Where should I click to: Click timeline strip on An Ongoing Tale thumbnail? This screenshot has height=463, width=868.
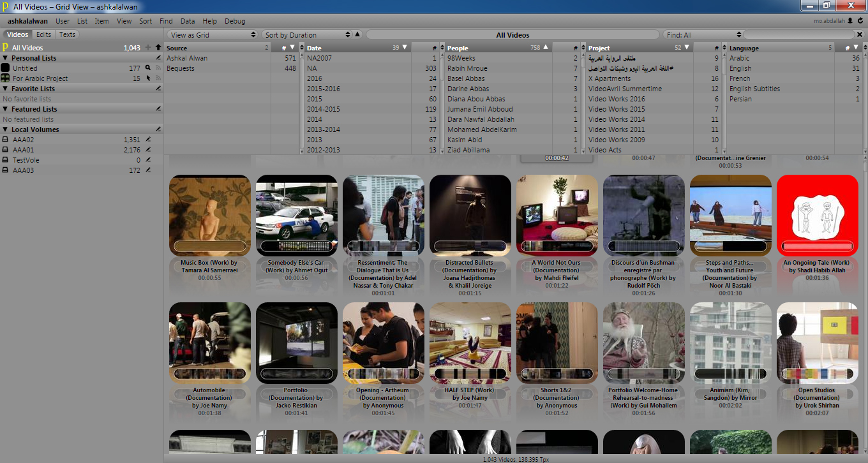pyautogui.click(x=817, y=246)
